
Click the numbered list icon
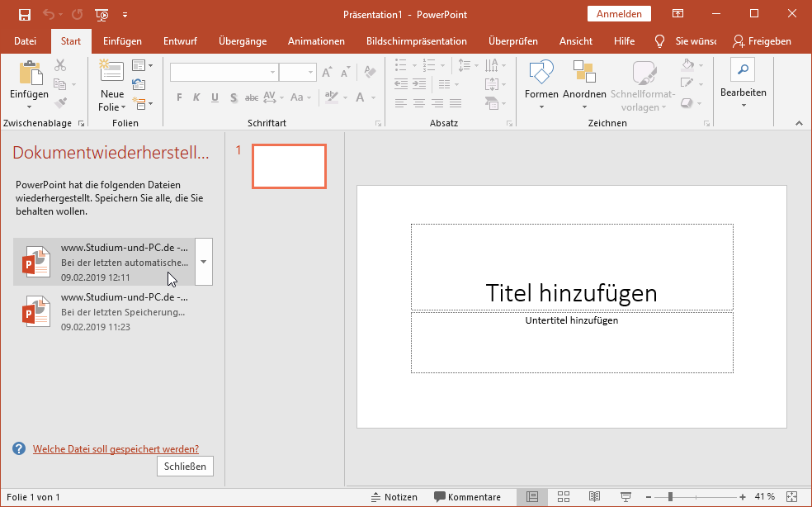(429, 65)
